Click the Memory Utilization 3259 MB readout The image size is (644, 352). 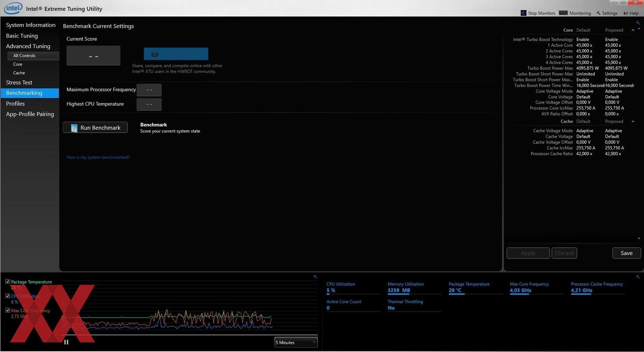coord(414,288)
